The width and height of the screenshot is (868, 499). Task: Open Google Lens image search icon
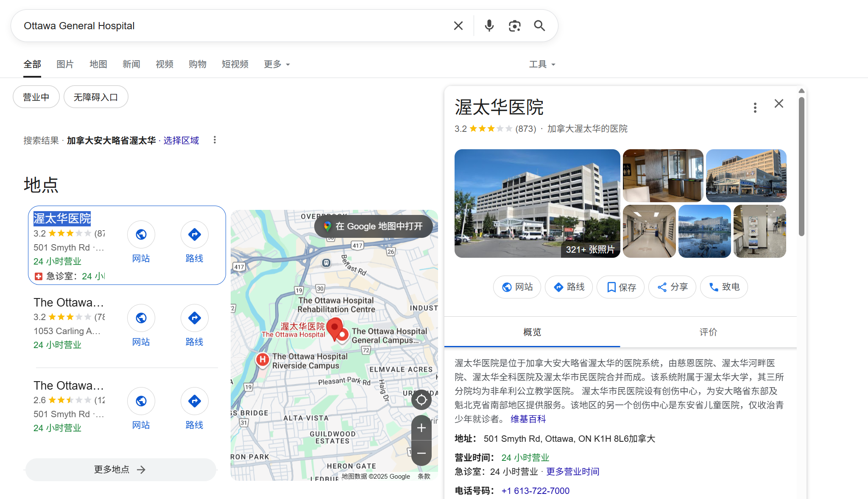[514, 26]
